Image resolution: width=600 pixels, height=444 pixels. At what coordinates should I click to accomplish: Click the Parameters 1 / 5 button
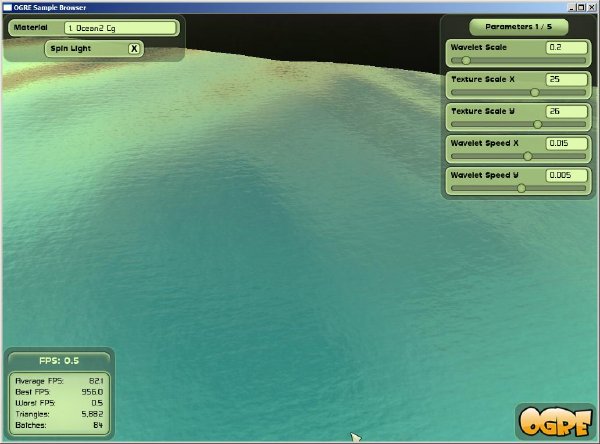pos(518,27)
